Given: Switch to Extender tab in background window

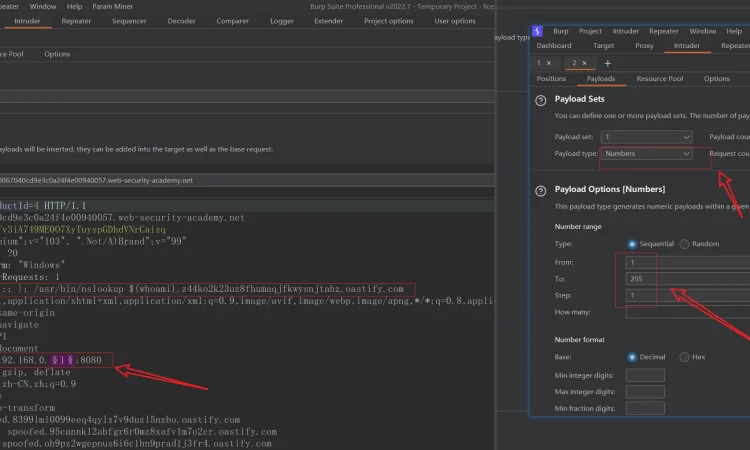Looking at the screenshot, I should coord(328,21).
